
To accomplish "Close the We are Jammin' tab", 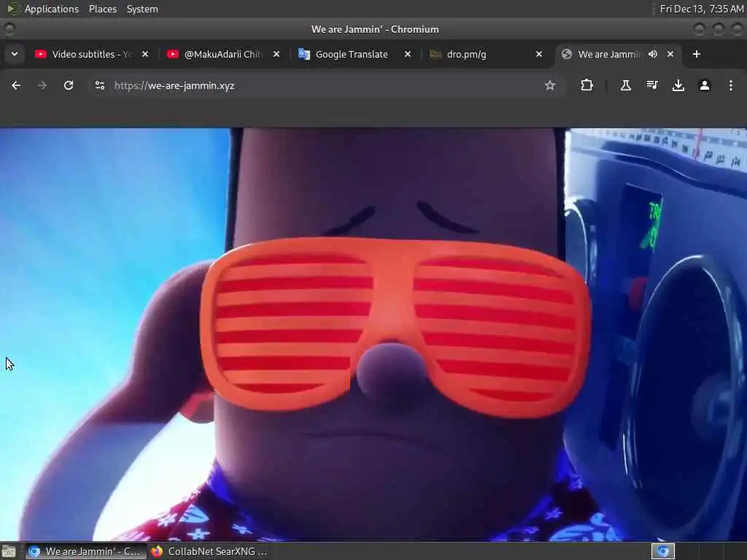I will 670,54.
